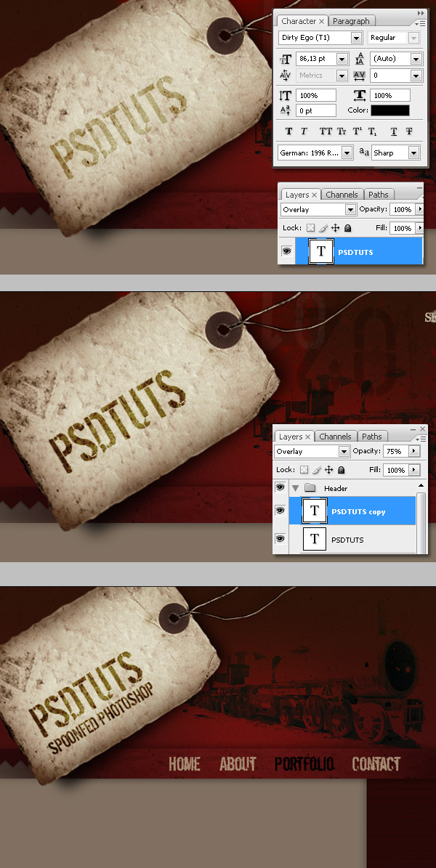
Task: Toggle Faux Italic in the Character panel
Action: (x=304, y=131)
